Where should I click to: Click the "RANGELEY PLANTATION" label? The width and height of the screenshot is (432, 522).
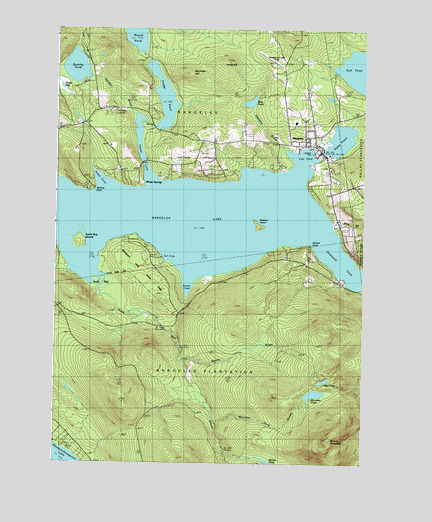204,371
